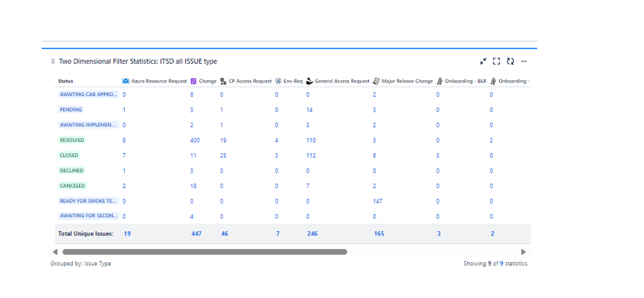Open 25 closed CP Access Requests
The width and height of the screenshot is (644, 298).
[223, 155]
